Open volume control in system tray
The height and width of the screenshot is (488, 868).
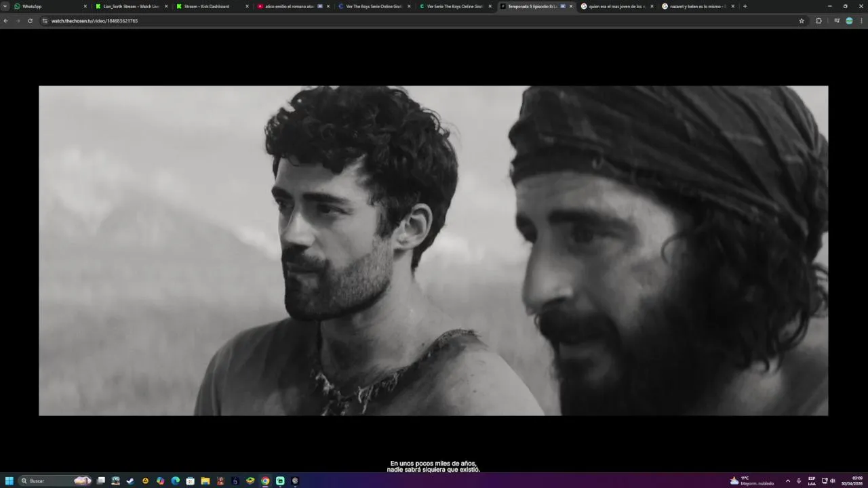tap(833, 481)
